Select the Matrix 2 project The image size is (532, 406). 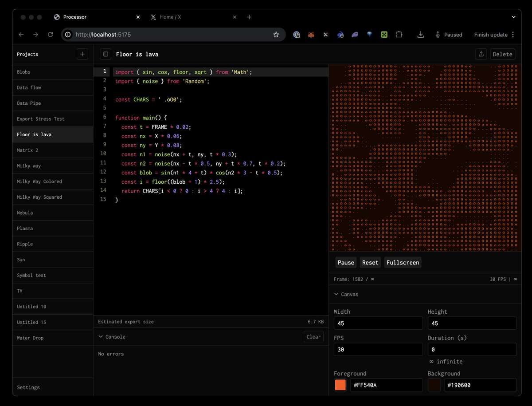tap(53, 150)
